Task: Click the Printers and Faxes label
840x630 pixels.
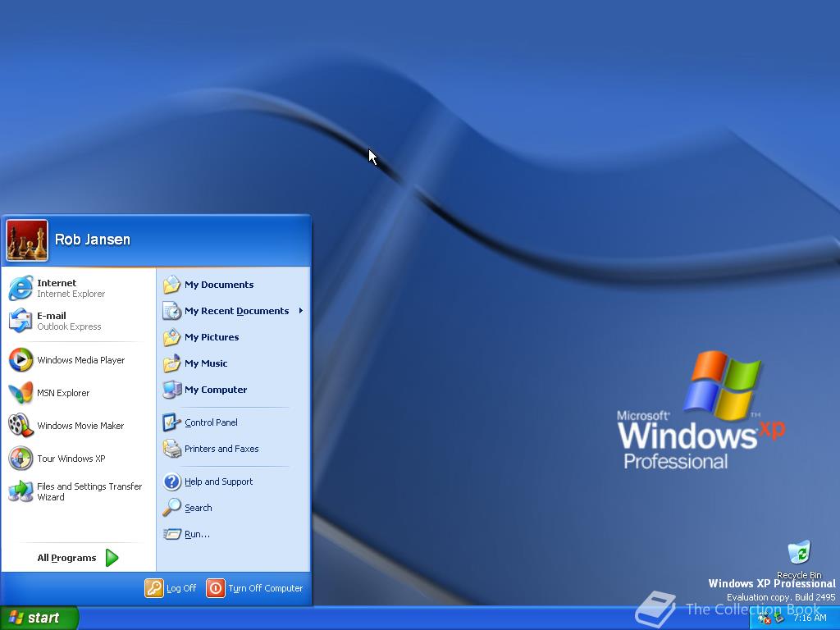Action: 221,449
